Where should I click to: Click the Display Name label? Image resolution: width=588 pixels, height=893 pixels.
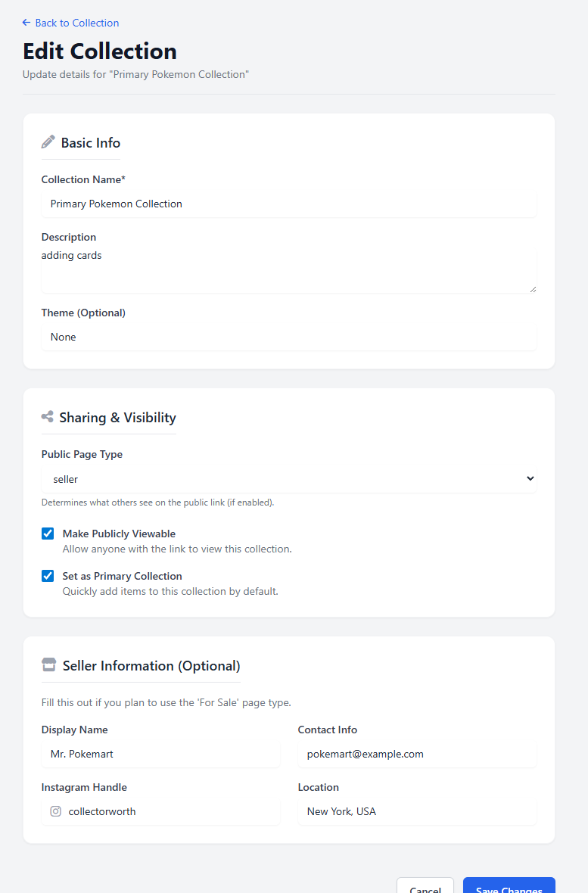pyautogui.click(x=75, y=730)
